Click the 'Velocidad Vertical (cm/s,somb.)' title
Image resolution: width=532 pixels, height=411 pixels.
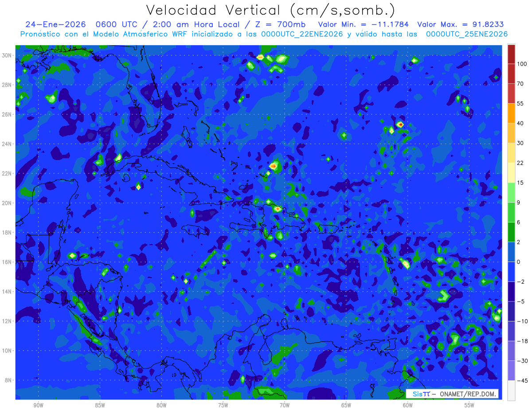click(x=270, y=10)
